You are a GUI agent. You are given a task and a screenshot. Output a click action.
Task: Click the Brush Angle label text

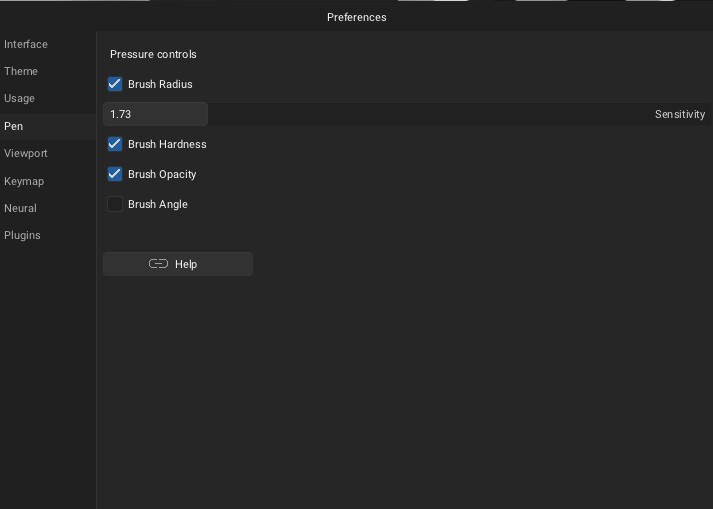click(158, 204)
